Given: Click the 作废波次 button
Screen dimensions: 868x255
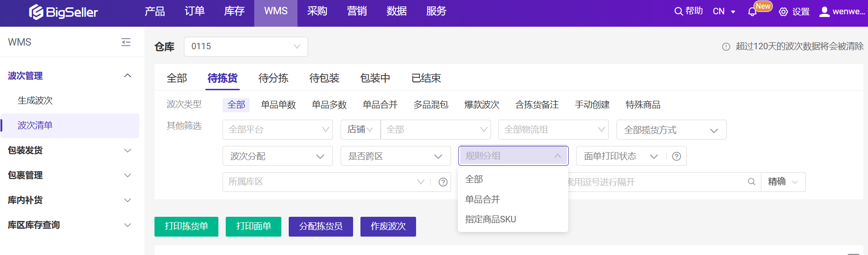Looking at the screenshot, I should pyautogui.click(x=388, y=226).
